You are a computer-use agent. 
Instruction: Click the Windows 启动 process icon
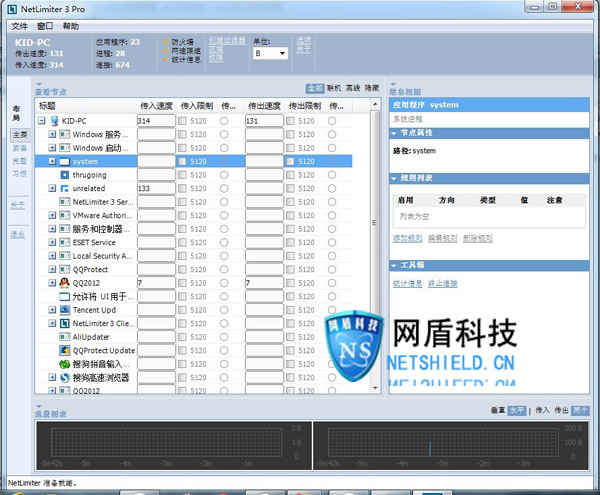coord(65,148)
